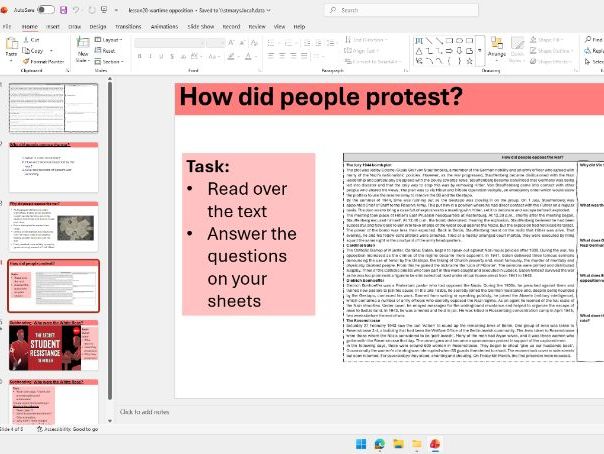Screen dimensions: 604x454
Task: Click the Redo icon in quick access toolbar
Action: (x=92, y=10)
